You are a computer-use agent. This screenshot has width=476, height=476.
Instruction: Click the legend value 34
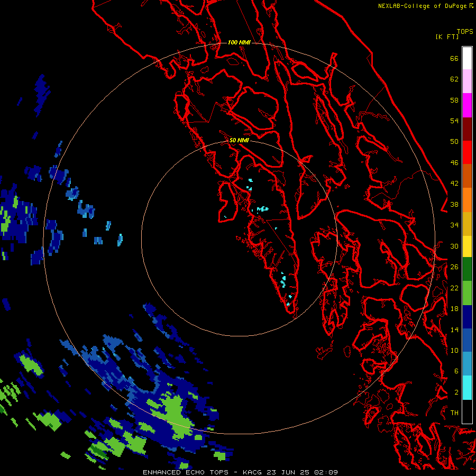pos(454,225)
